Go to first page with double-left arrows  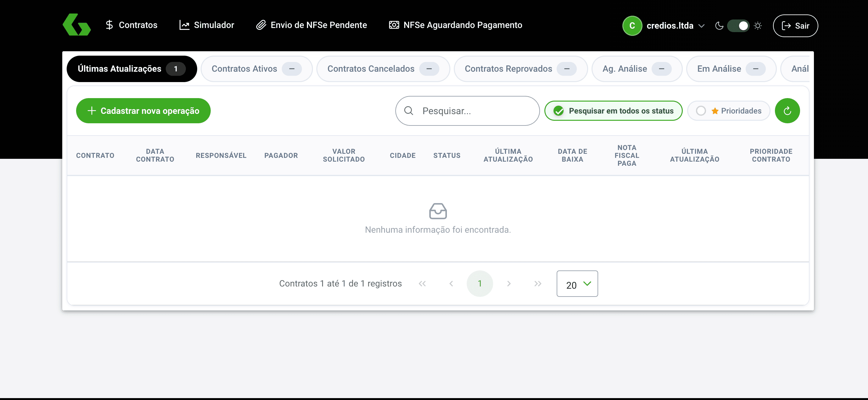(422, 284)
